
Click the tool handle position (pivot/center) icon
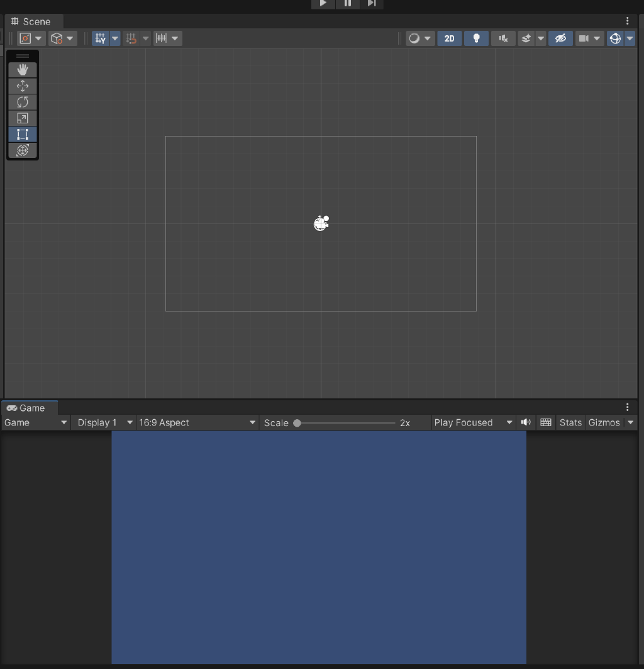[x=26, y=38]
